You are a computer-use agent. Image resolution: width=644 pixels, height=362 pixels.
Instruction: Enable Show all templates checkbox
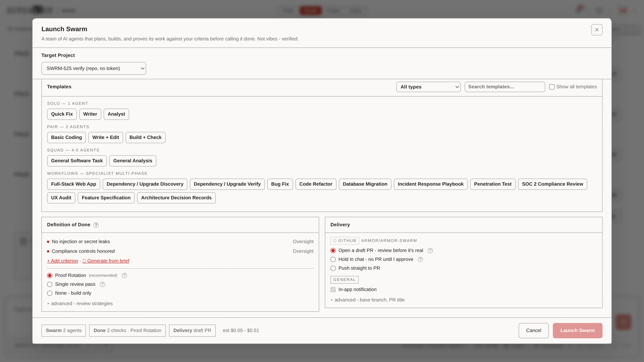pyautogui.click(x=552, y=87)
